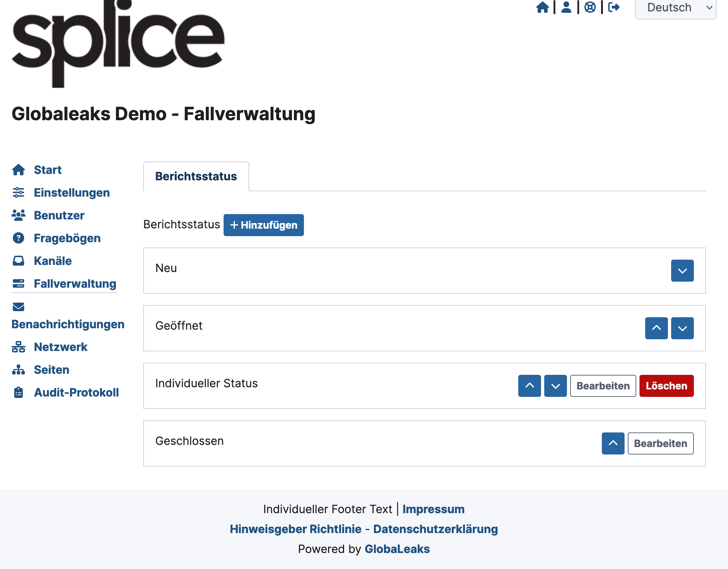Open Einstellungen in the sidebar

(72, 193)
